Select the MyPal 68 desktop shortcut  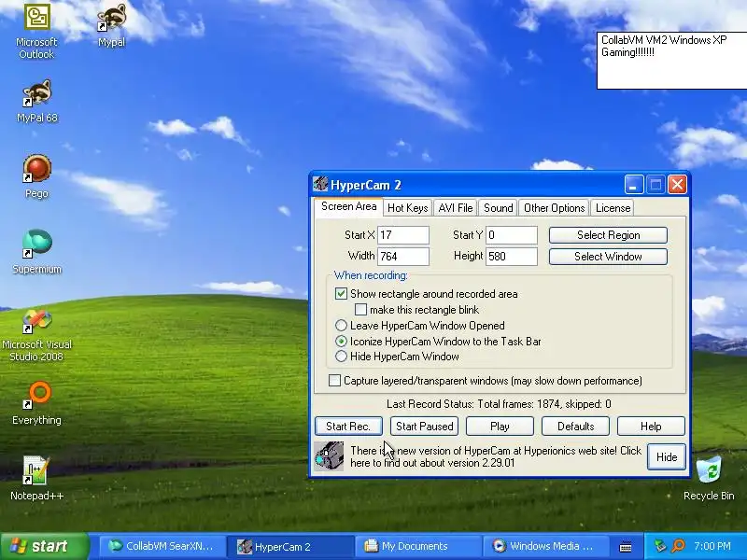tap(36, 101)
